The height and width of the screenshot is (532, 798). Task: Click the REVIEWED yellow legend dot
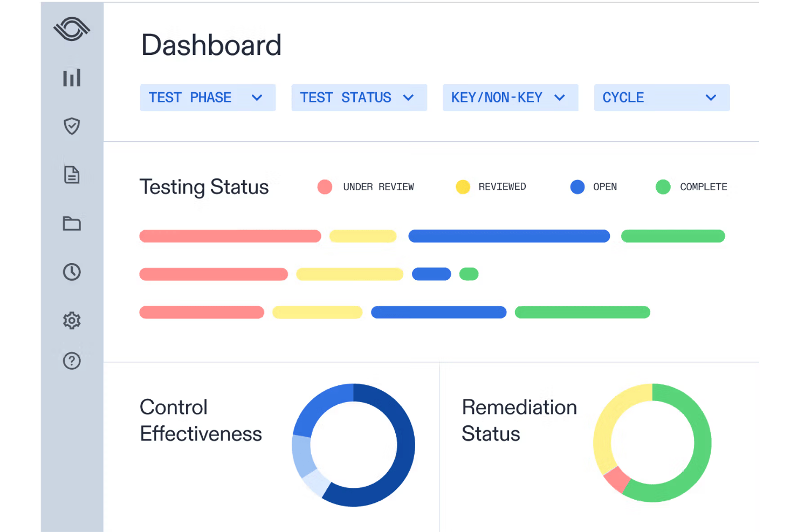tap(463, 187)
